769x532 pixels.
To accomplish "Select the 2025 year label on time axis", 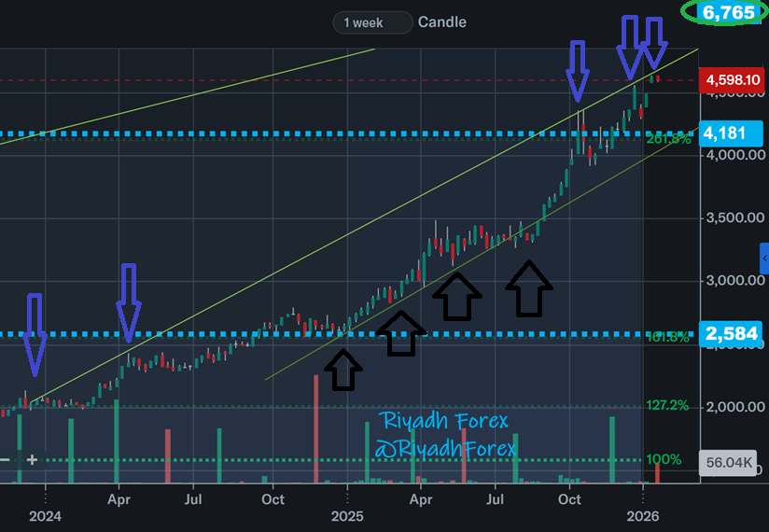I will coord(347,516).
